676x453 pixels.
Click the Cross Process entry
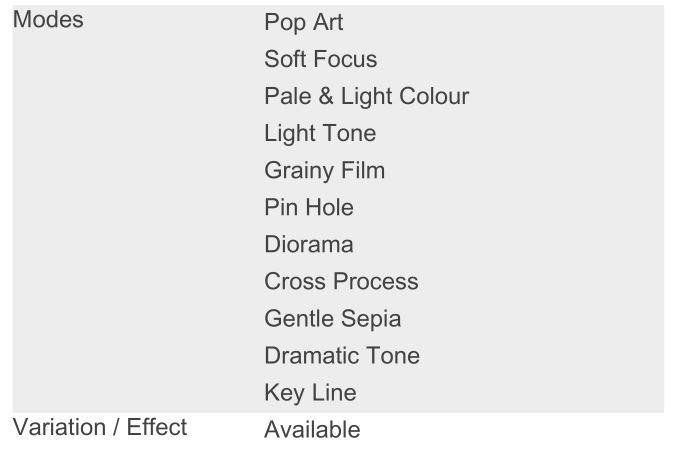[x=341, y=281]
